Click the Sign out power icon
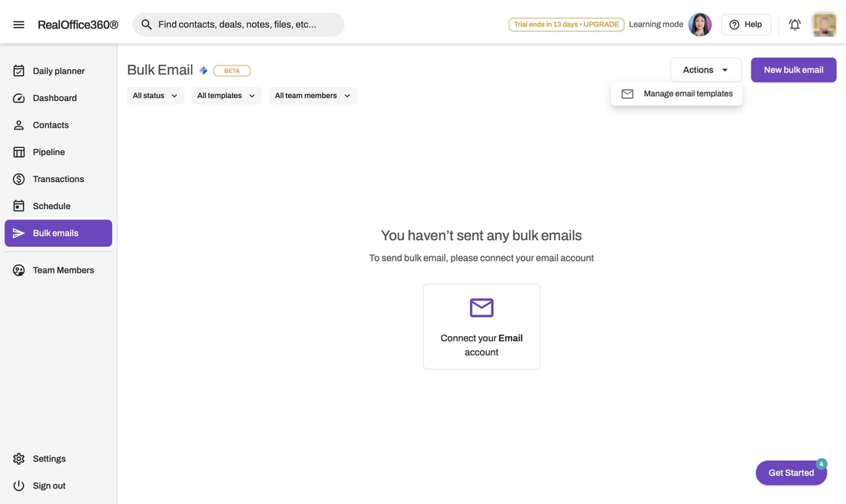Viewport: 846px width, 504px height. click(18, 486)
